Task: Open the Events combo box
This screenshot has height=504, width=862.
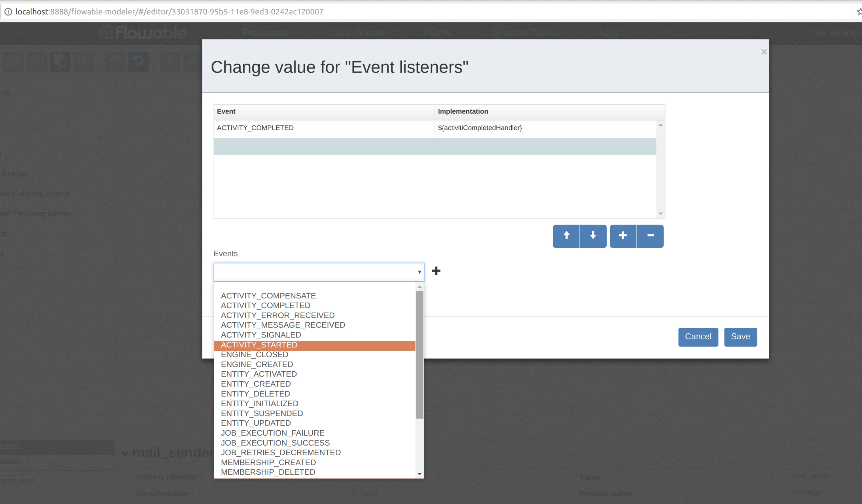Action: (319, 272)
